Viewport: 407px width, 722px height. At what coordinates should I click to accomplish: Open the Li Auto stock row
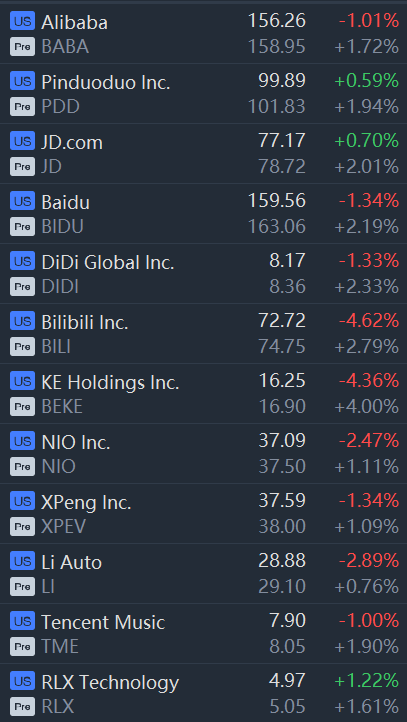click(x=204, y=574)
